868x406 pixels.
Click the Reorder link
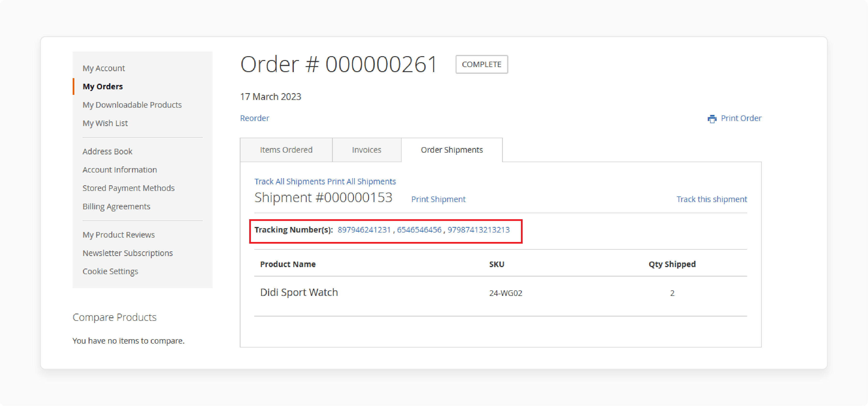(x=254, y=118)
